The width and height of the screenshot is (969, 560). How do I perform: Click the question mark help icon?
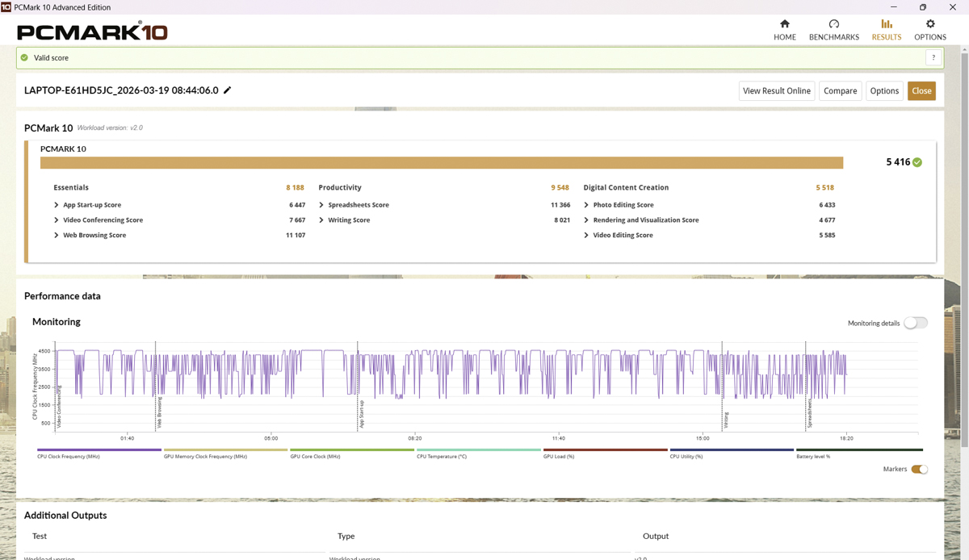933,58
